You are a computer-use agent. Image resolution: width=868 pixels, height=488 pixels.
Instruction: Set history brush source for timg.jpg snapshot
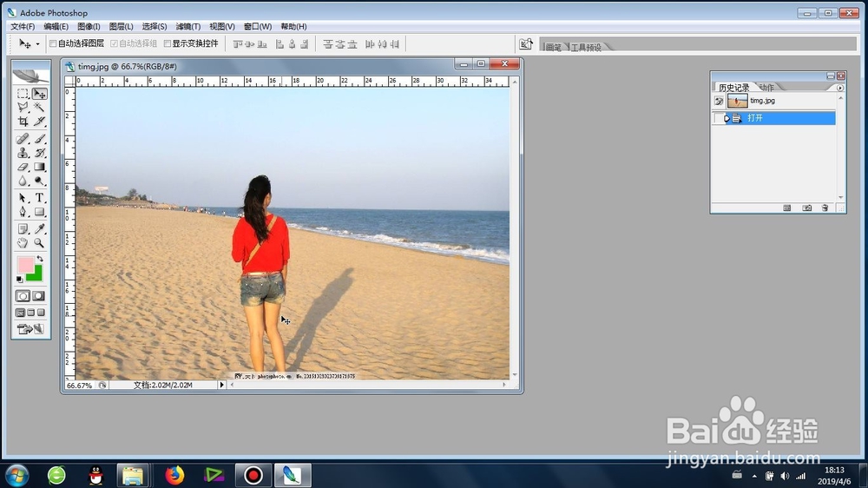719,101
